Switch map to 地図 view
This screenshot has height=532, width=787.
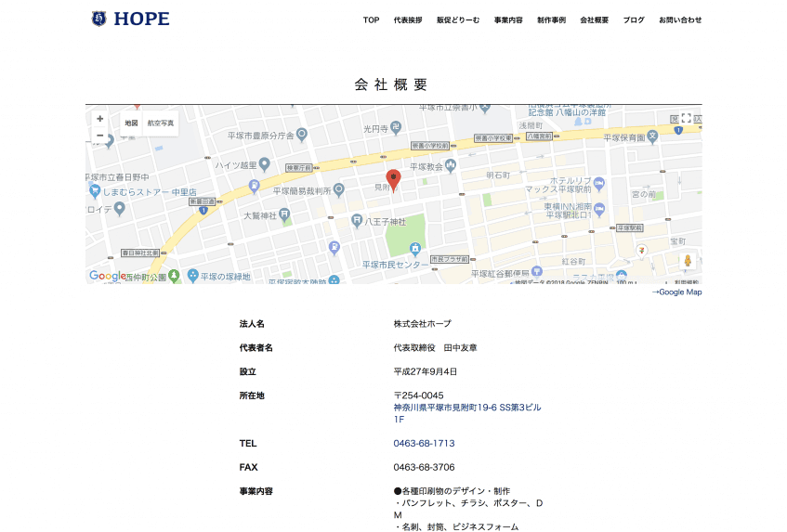tap(132, 123)
